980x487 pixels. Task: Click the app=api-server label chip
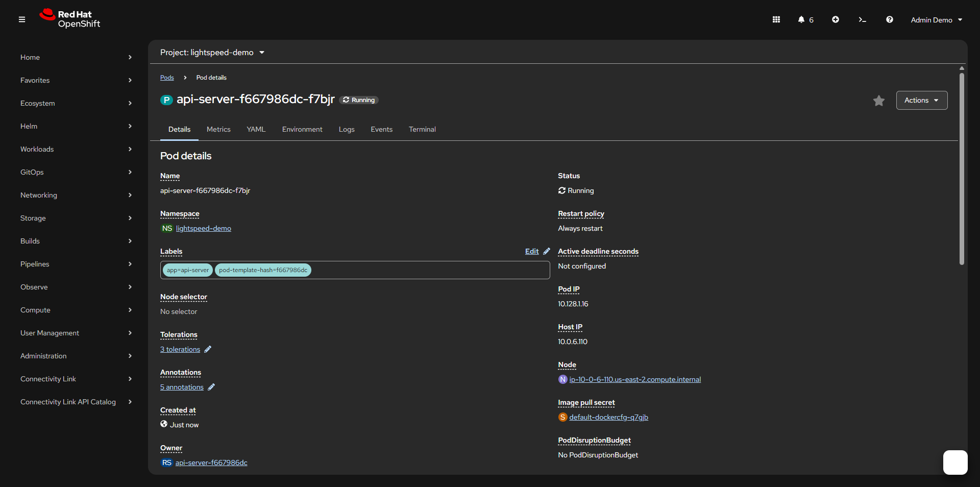[188, 270]
